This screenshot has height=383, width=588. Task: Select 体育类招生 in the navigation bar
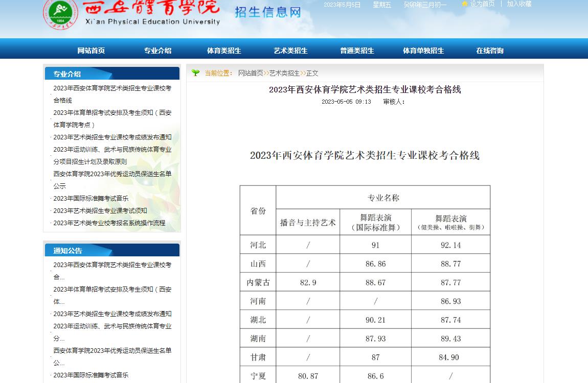[224, 51]
